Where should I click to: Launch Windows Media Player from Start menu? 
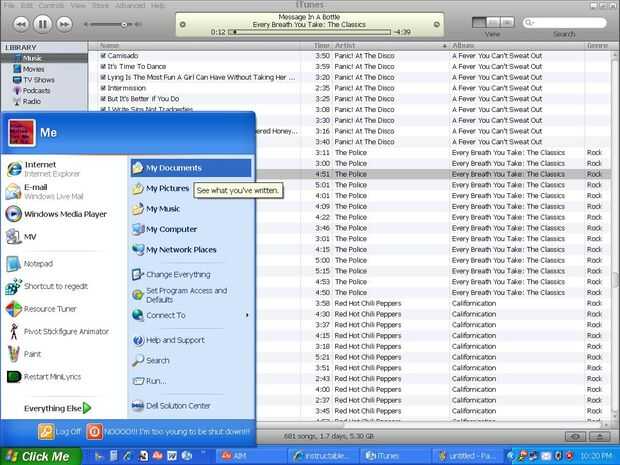(56, 214)
